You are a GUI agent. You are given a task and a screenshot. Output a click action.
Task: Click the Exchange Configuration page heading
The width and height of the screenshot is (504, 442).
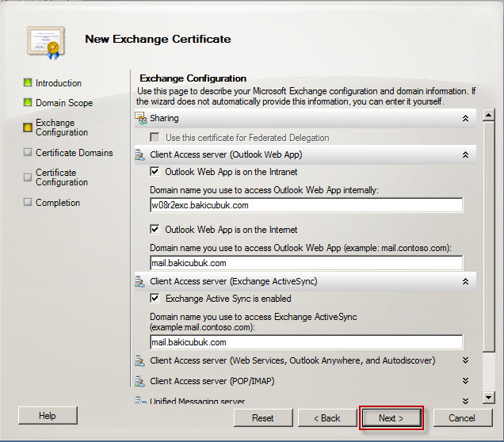coord(193,78)
